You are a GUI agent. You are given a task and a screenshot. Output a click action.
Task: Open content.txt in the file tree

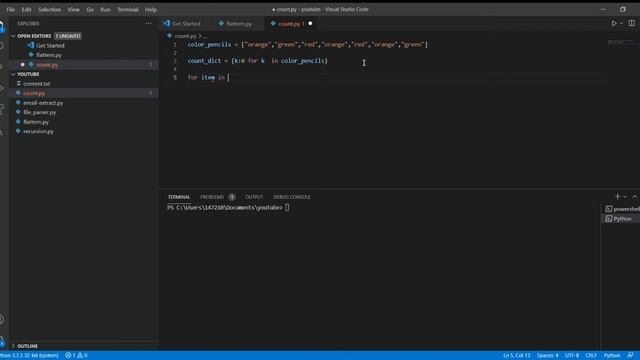pyautogui.click(x=36, y=84)
